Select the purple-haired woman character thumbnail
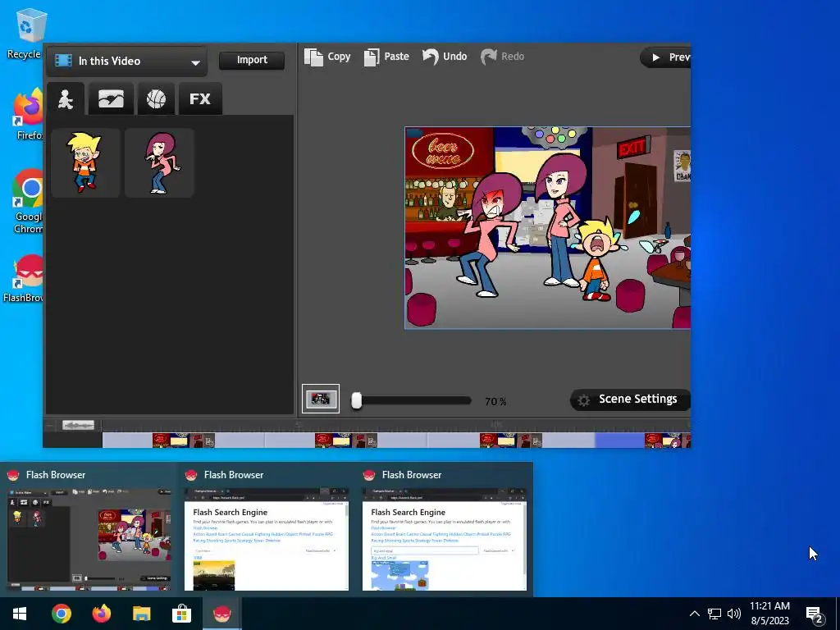The image size is (840, 630). [159, 163]
